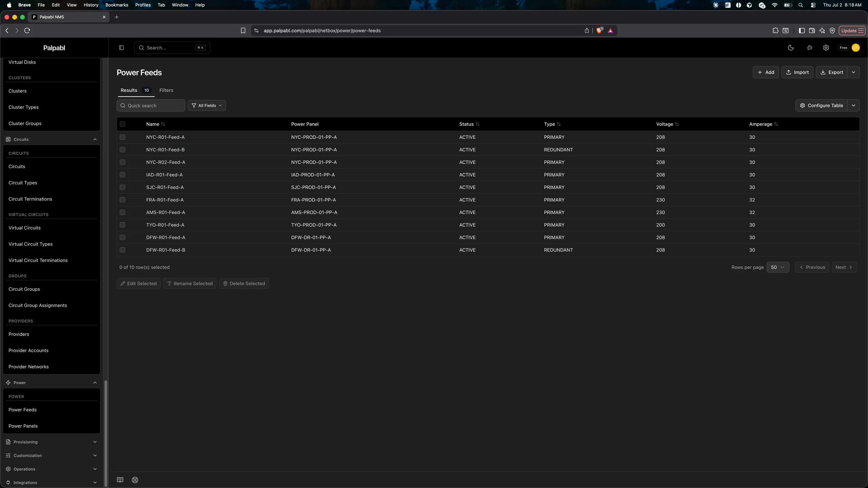Sort by Amperage column arrows
This screenshot has height=488, width=868.
point(776,124)
